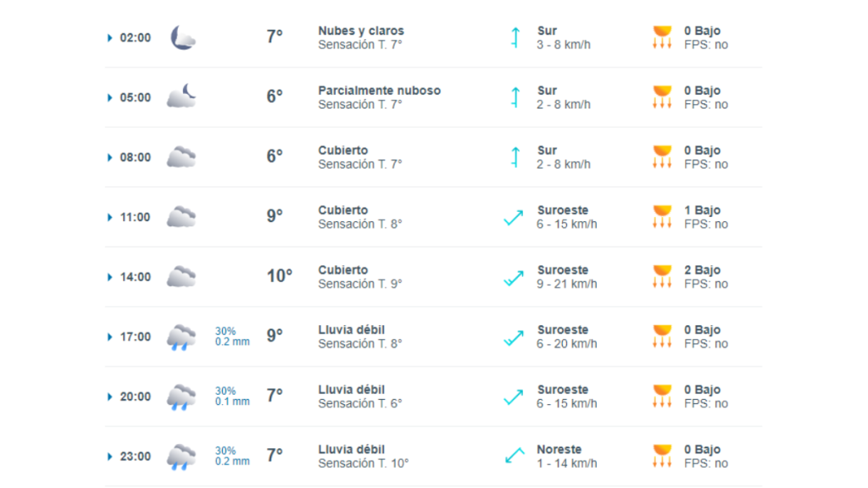Select the 'Nubes y claros' description
Viewport: 868px width, 488px height.
click(x=361, y=31)
